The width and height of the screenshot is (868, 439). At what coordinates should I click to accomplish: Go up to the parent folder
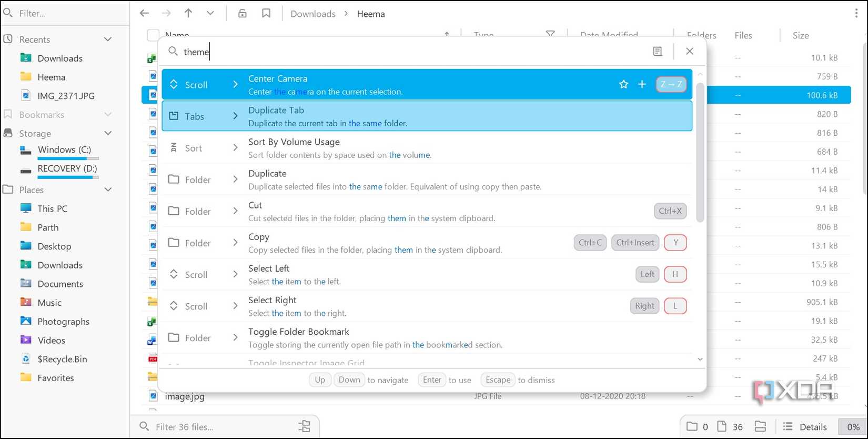click(188, 14)
